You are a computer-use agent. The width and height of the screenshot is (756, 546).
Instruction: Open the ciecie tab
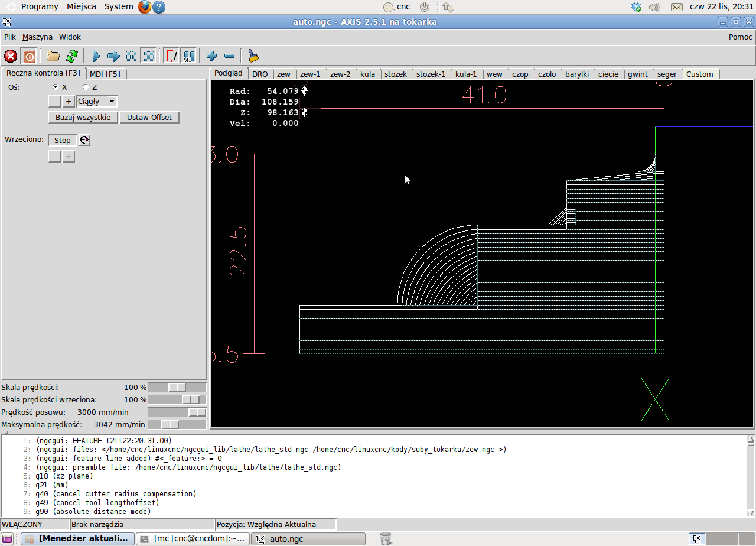click(x=608, y=74)
